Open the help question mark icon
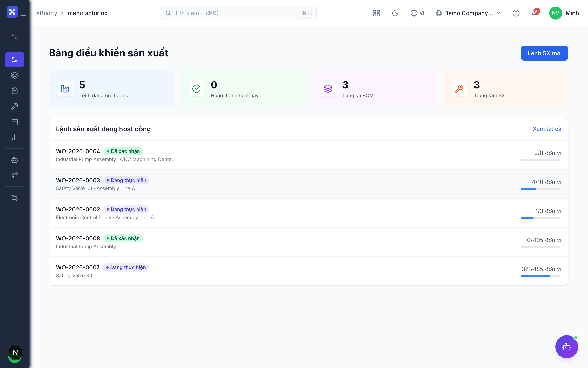 [x=516, y=13]
